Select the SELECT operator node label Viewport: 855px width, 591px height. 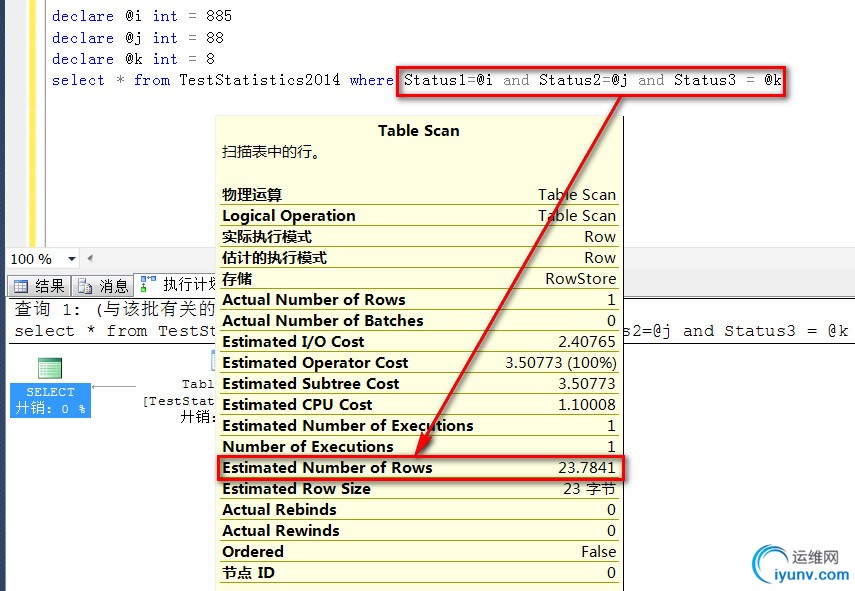50,400
